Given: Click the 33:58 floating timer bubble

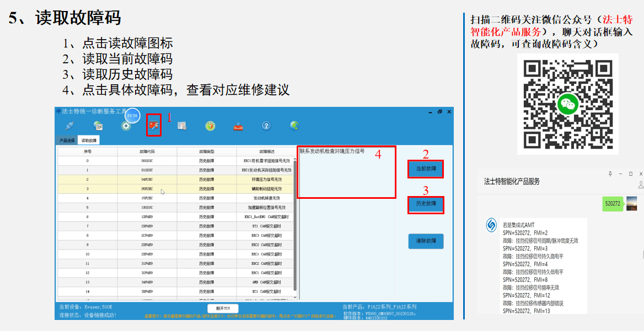Looking at the screenshot, I should pyautogui.click(x=132, y=116).
